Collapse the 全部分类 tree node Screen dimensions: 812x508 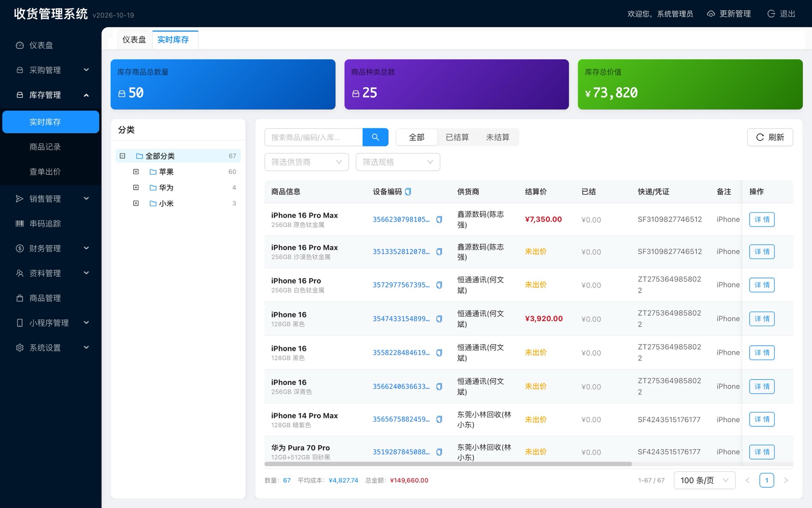[122, 156]
